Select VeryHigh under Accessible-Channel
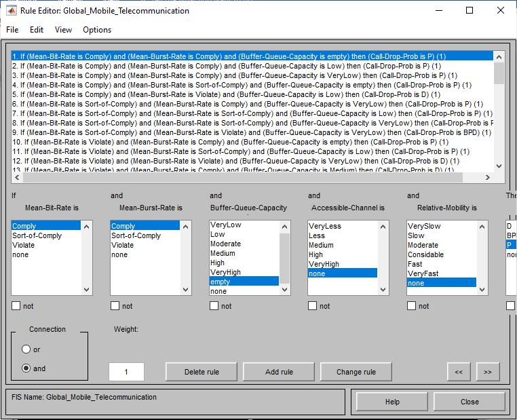Image resolution: width=517 pixels, height=420 pixels. pyautogui.click(x=343, y=264)
